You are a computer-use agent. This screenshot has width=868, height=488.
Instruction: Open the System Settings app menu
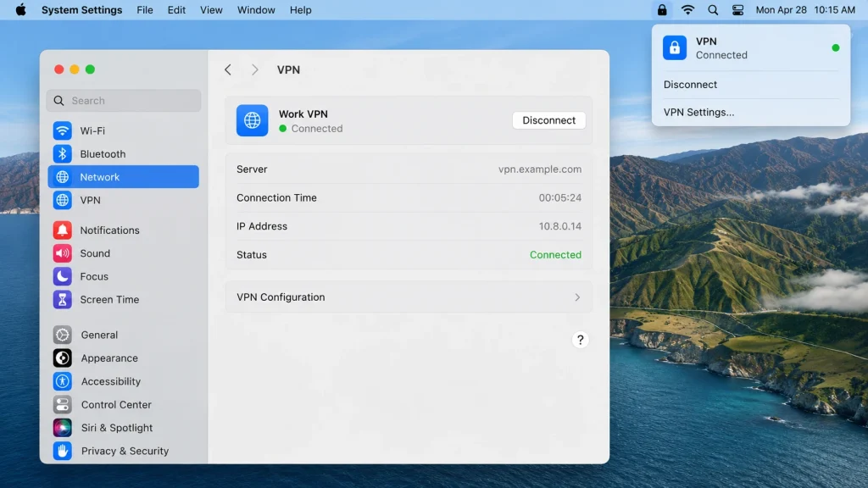(82, 10)
